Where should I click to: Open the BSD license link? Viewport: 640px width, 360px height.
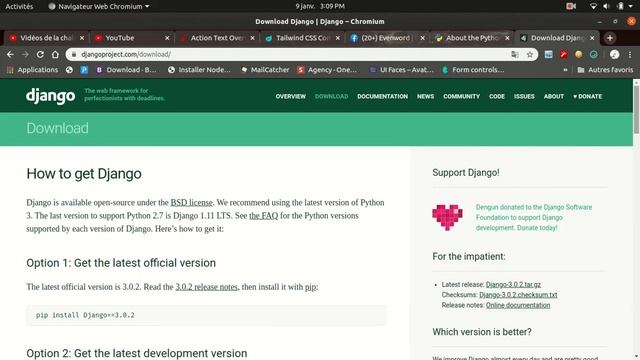[191, 202]
